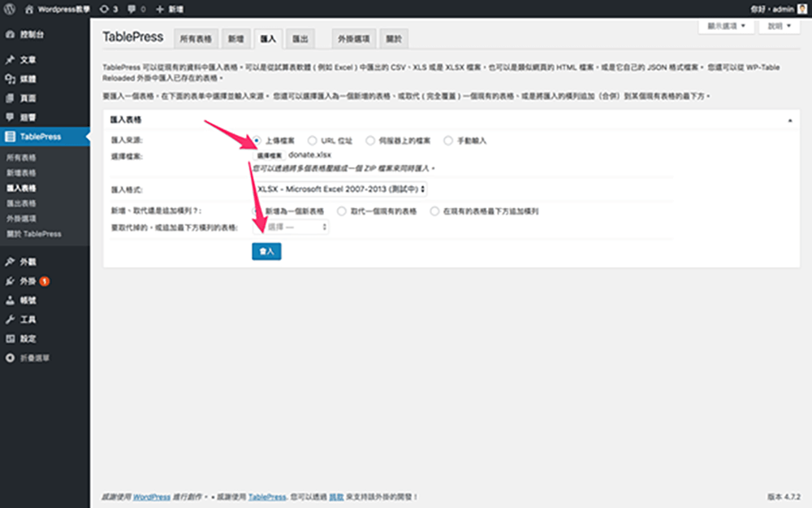Open the Settings icon in sidebar
The height and width of the screenshot is (508, 812).
(10, 338)
